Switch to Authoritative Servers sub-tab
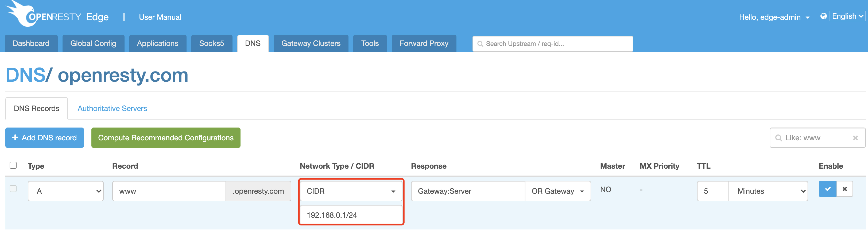This screenshot has height=238, width=868. (x=112, y=108)
